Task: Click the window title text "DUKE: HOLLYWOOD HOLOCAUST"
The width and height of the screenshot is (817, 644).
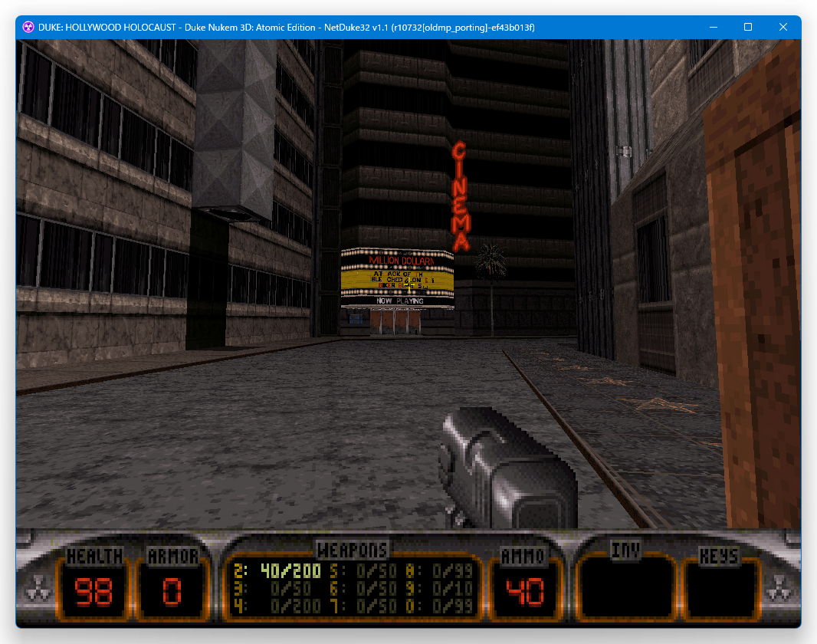Action: click(107, 28)
